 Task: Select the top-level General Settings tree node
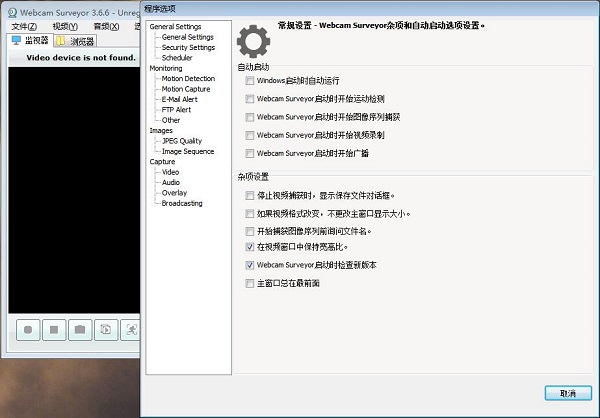click(175, 26)
